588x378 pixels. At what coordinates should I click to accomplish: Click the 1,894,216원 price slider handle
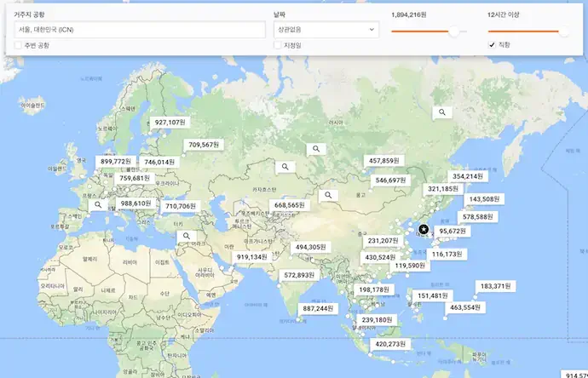tap(453, 31)
